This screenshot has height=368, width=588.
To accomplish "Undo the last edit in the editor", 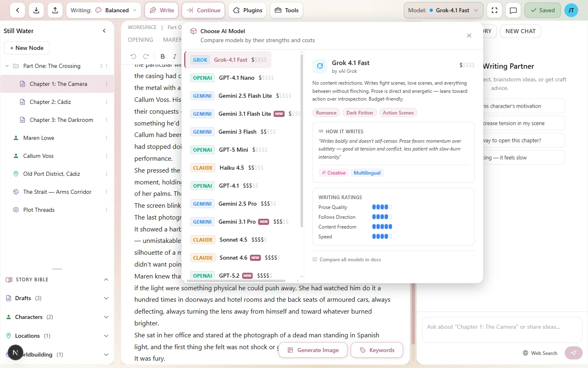I will 134,56.
